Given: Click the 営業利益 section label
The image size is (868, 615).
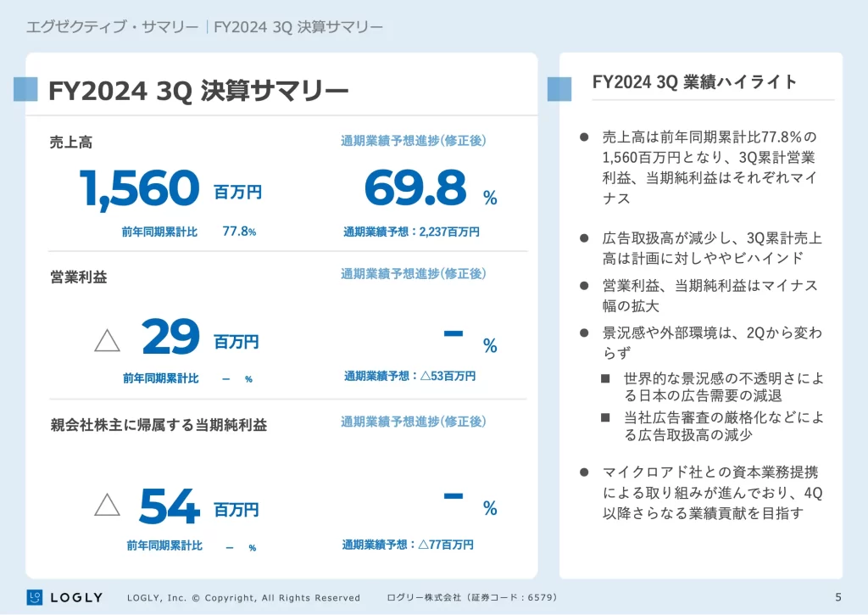Looking at the screenshot, I should [79, 277].
